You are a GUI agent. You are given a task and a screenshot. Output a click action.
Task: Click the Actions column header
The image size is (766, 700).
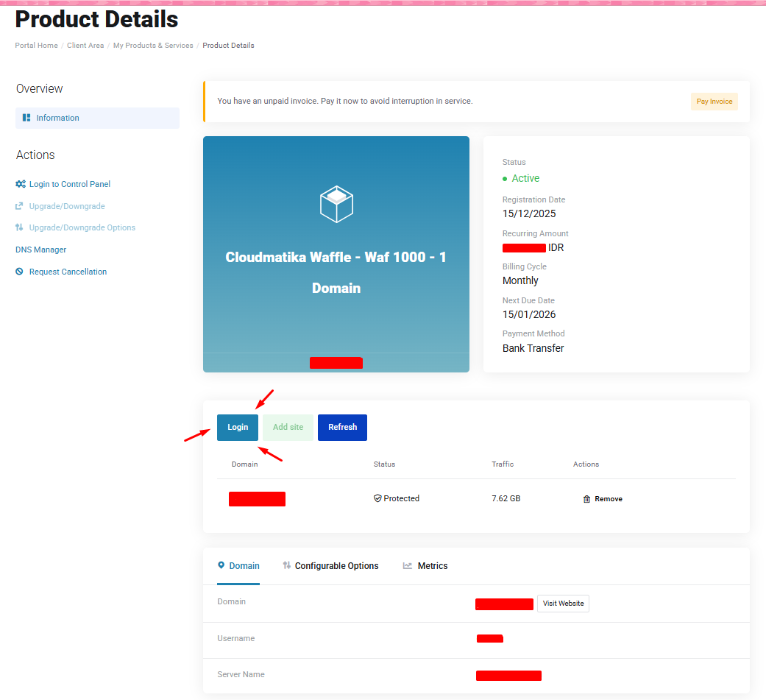point(586,464)
